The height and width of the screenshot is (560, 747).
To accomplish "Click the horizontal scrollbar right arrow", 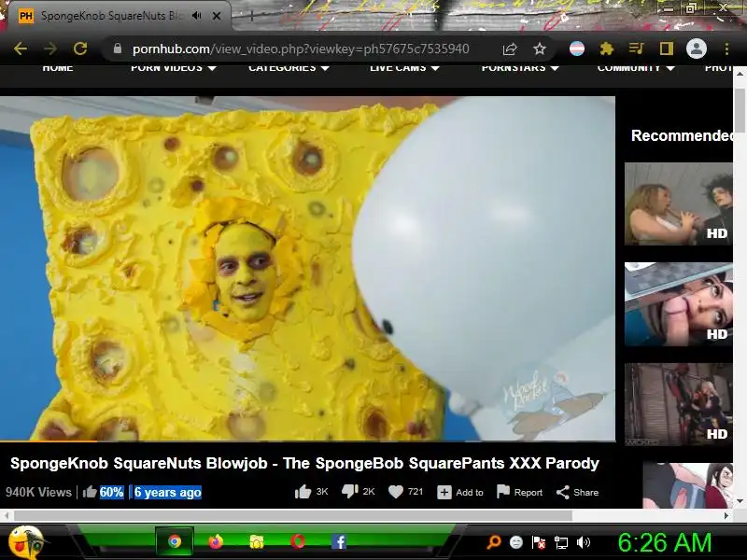I will [726, 516].
